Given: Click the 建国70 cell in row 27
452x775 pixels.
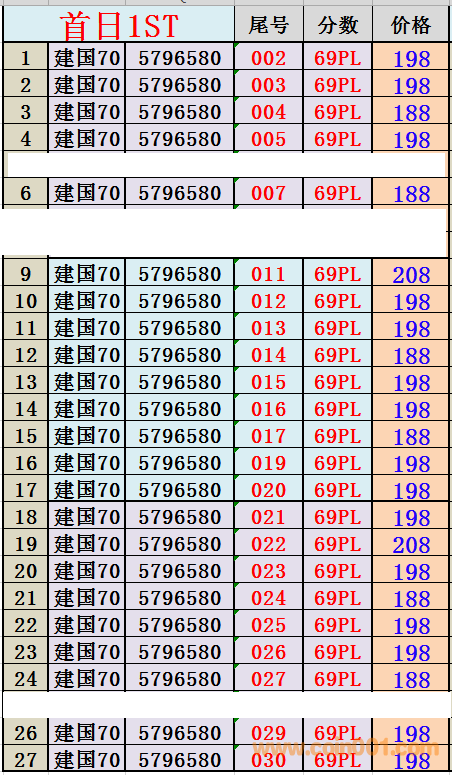Looking at the screenshot, I should [87, 759].
